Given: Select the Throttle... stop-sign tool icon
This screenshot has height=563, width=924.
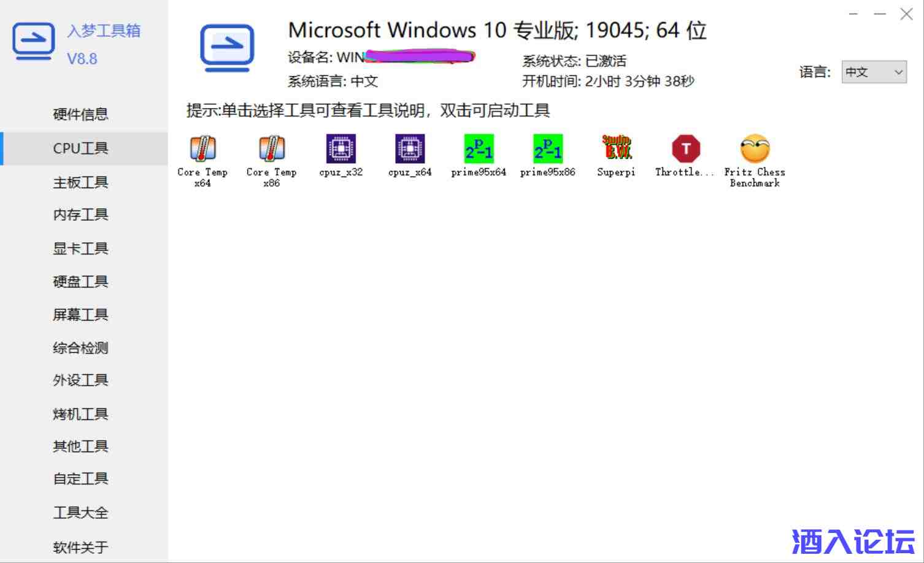Looking at the screenshot, I should click(686, 148).
